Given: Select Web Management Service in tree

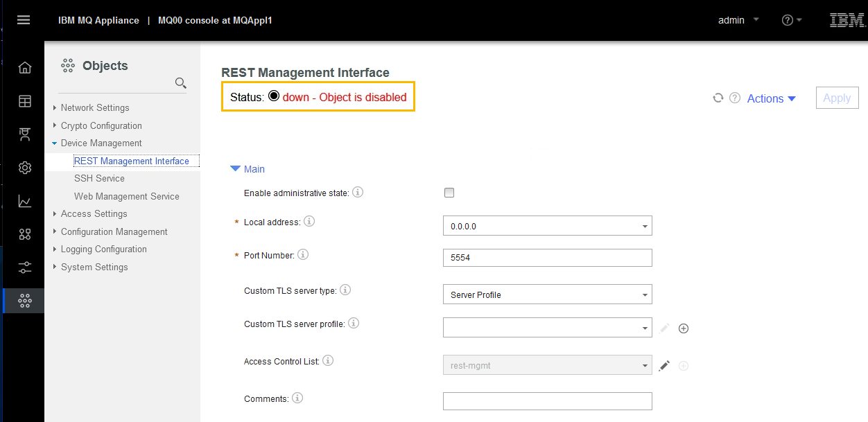Looking at the screenshot, I should [127, 196].
